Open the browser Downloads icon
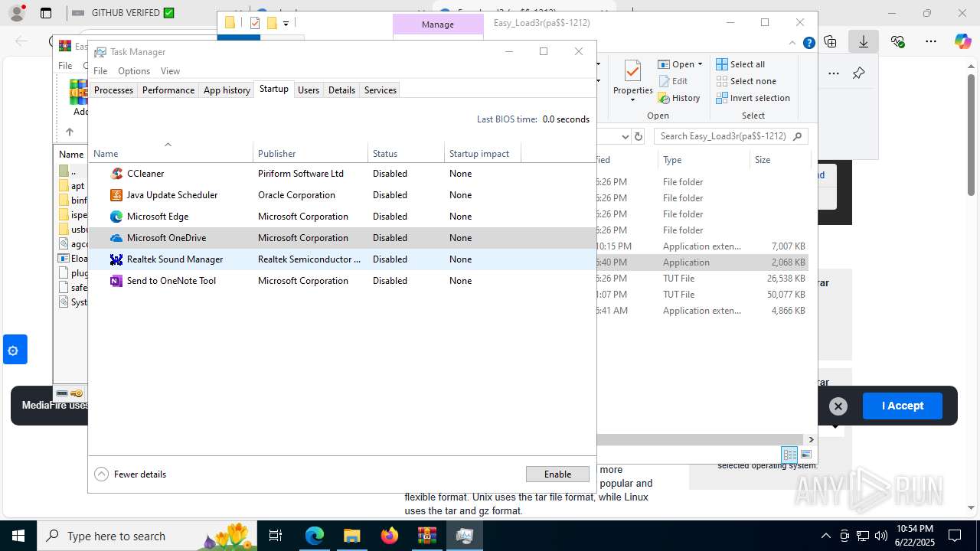Viewport: 980px width, 551px height. click(864, 41)
